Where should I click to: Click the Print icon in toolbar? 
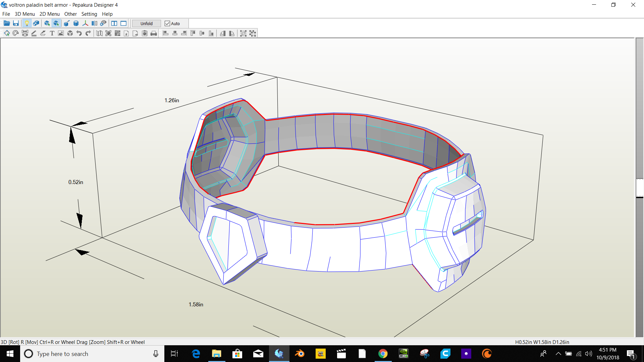pyautogui.click(x=154, y=33)
